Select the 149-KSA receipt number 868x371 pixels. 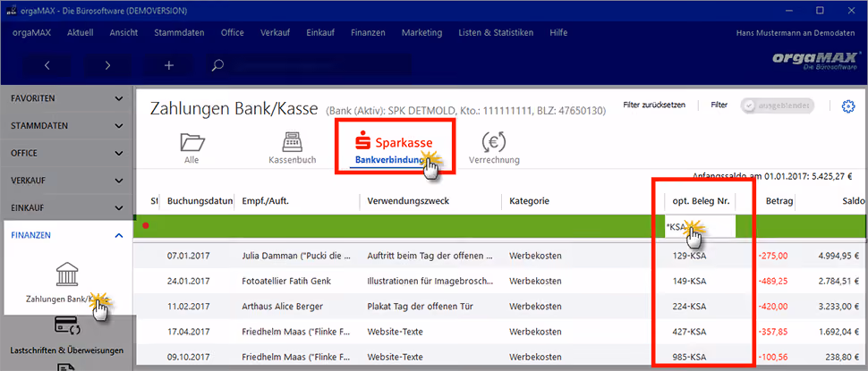(690, 281)
